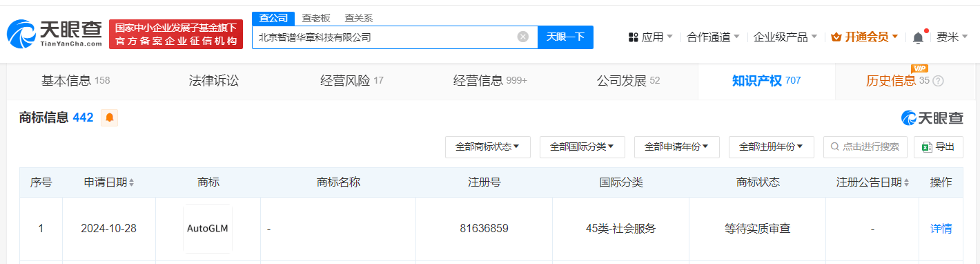Viewport: 980px width, 264px height.
Task: Clear the search box with the X icon
Action: 523,37
